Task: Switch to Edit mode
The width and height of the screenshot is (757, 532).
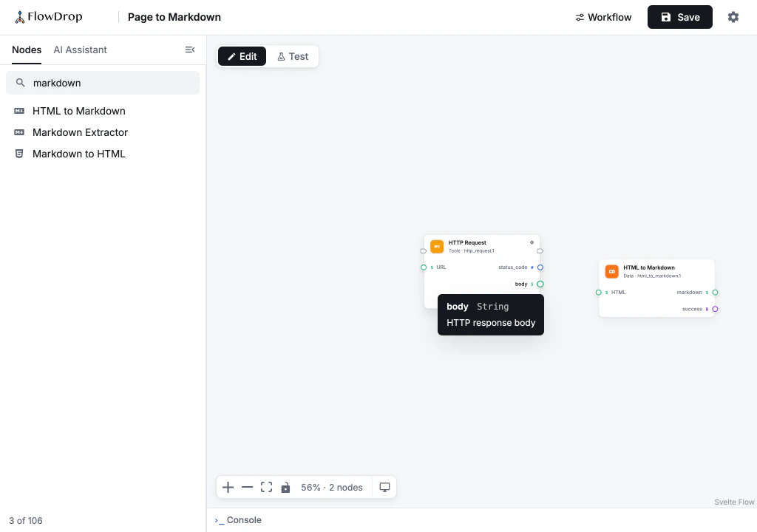Action: pos(242,56)
